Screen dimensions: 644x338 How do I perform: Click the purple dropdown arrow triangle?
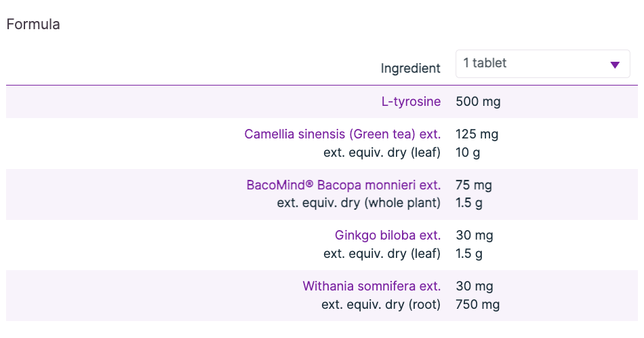click(x=615, y=65)
